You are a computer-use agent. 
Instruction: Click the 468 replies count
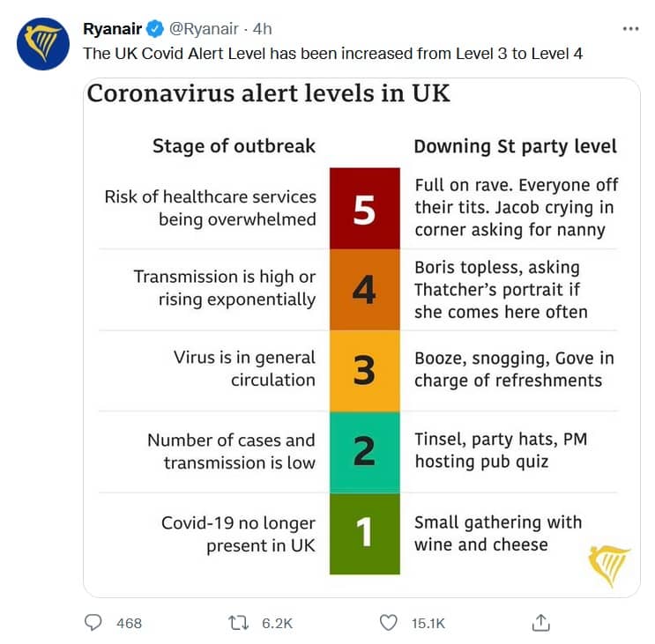point(129,623)
